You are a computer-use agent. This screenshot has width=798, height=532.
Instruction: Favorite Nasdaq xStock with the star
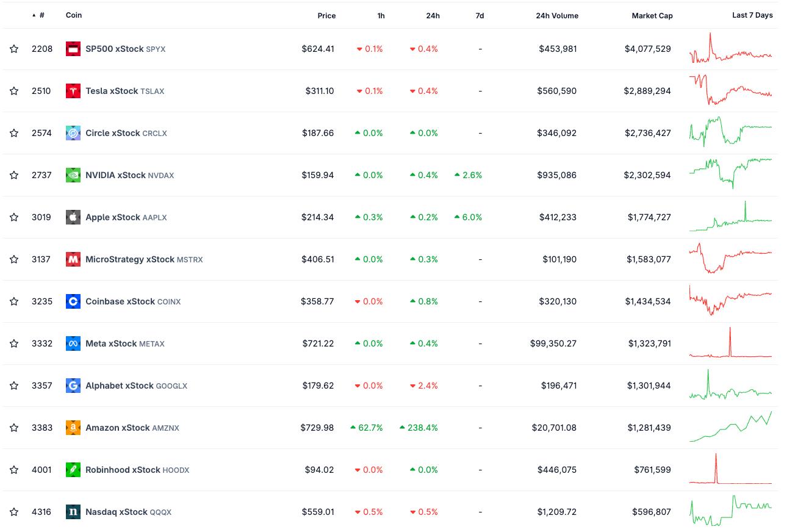14,512
